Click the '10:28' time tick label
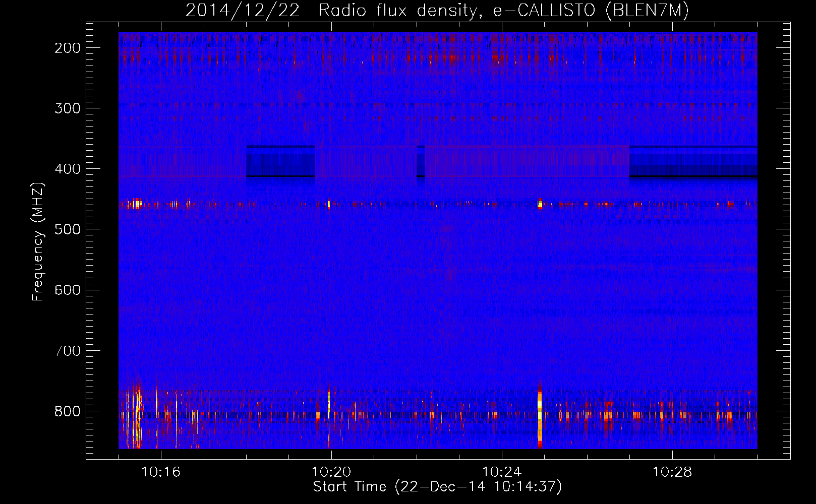 click(x=672, y=472)
